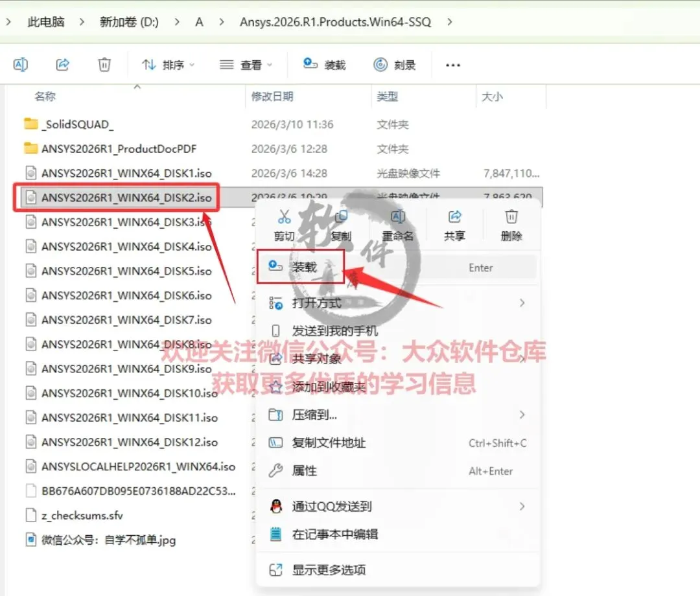Screen dimensions: 700x596
Task: Sort by the 修改日期 column header
Action: tap(272, 97)
